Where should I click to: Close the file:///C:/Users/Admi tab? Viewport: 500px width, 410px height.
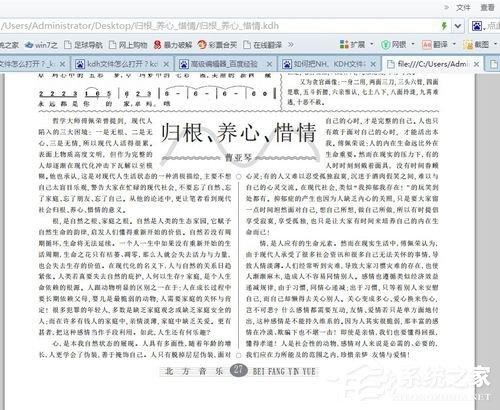(x=477, y=64)
